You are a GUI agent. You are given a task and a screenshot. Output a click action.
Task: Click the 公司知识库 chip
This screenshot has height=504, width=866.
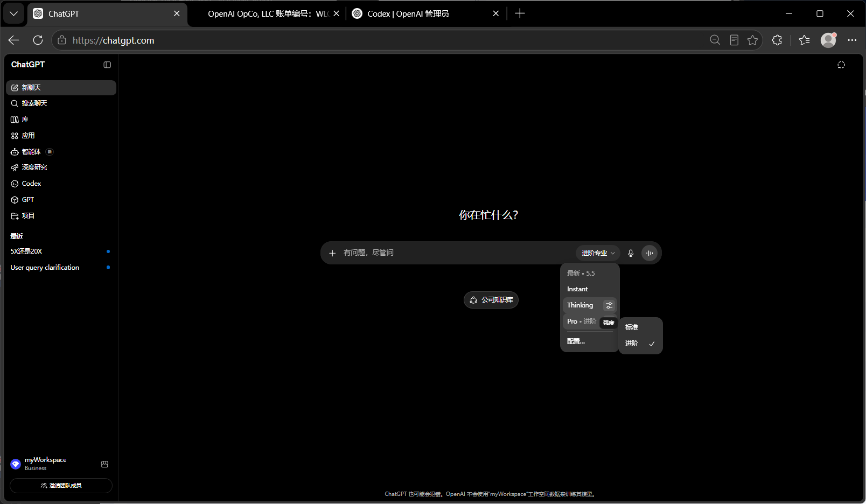click(x=491, y=300)
